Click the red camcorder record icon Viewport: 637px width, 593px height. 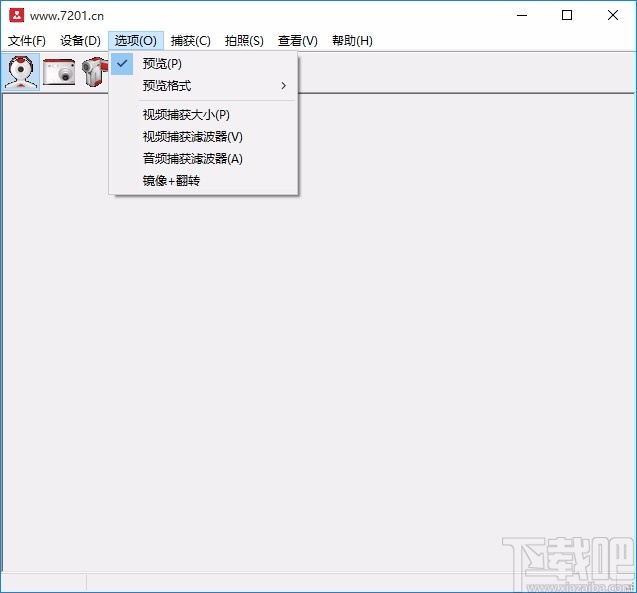pyautogui.click(x=95, y=72)
